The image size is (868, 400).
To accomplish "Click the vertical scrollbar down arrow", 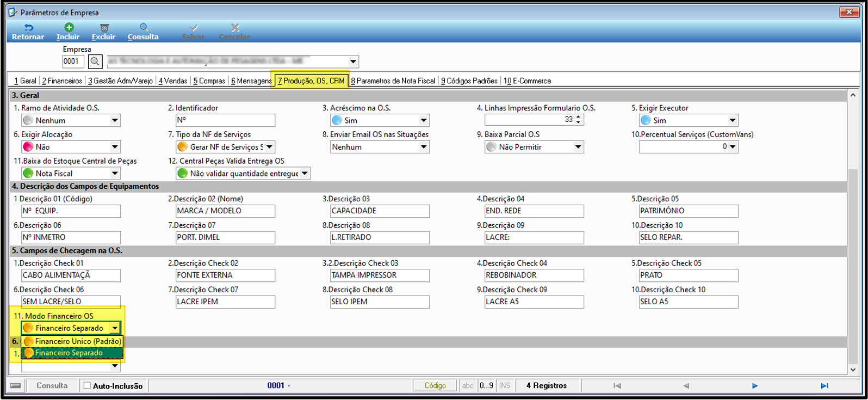I will pos(853,370).
